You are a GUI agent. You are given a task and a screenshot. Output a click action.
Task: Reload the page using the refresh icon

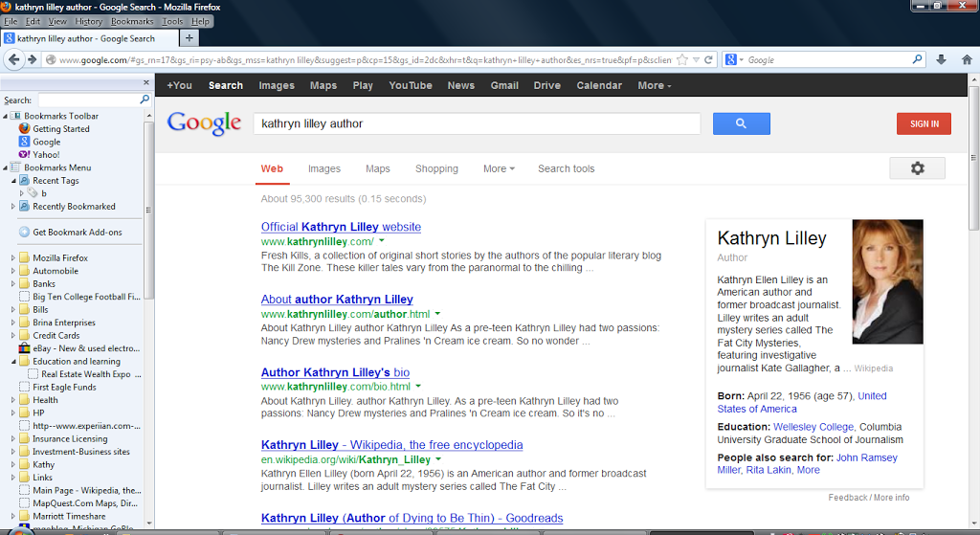708,60
